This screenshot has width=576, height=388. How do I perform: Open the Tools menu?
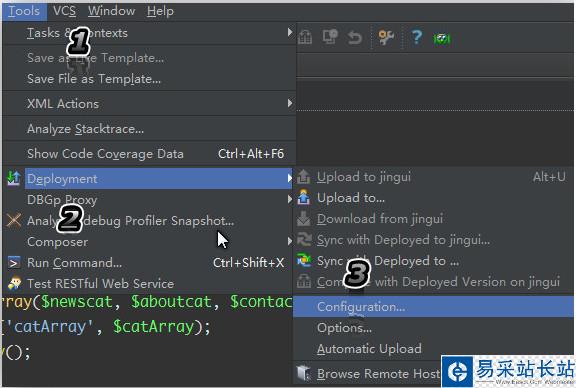tap(24, 11)
